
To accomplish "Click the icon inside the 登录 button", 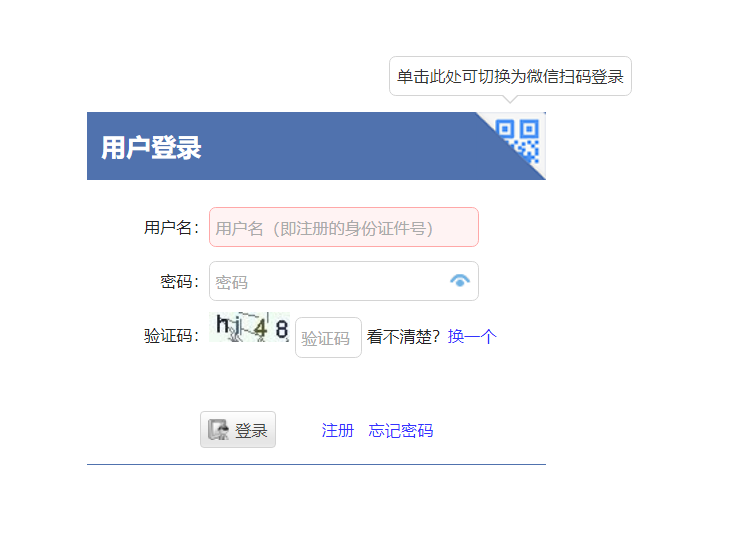I will [218, 430].
